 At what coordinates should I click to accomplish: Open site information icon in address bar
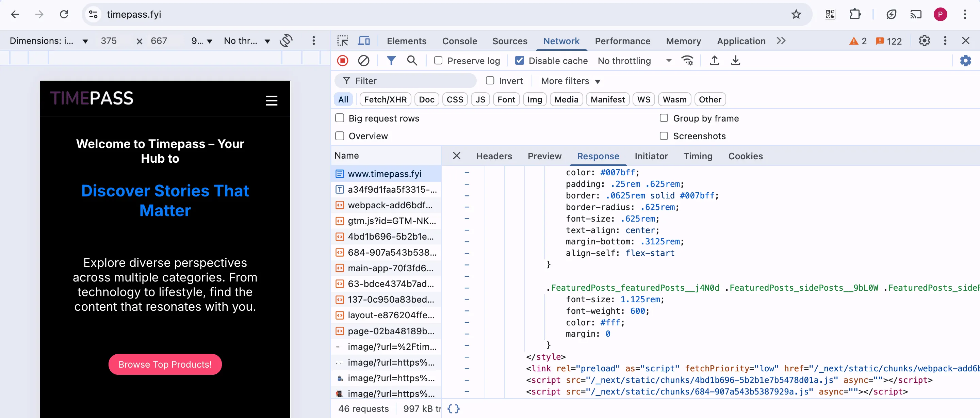pos(93,14)
